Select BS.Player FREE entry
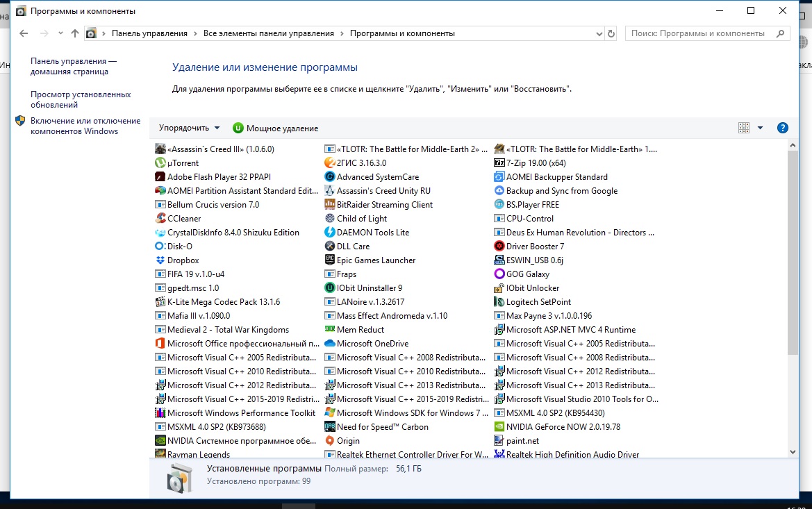The image size is (812, 509). coord(527,205)
